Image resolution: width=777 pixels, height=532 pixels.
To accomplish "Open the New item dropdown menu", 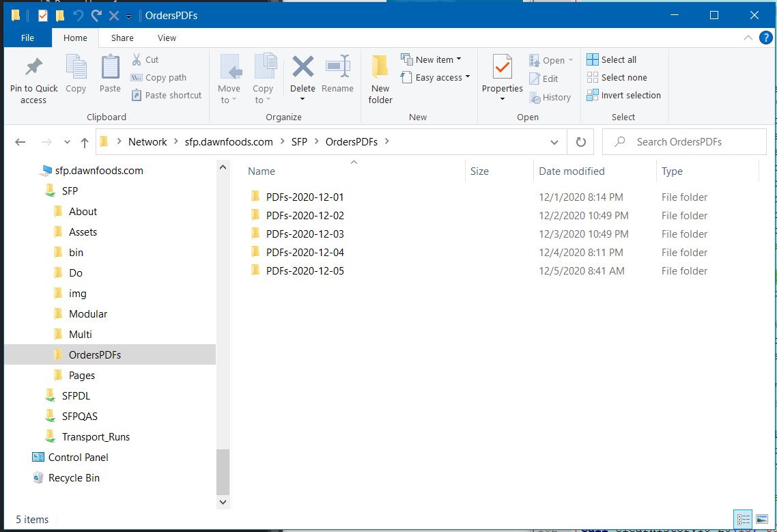I will 433,59.
